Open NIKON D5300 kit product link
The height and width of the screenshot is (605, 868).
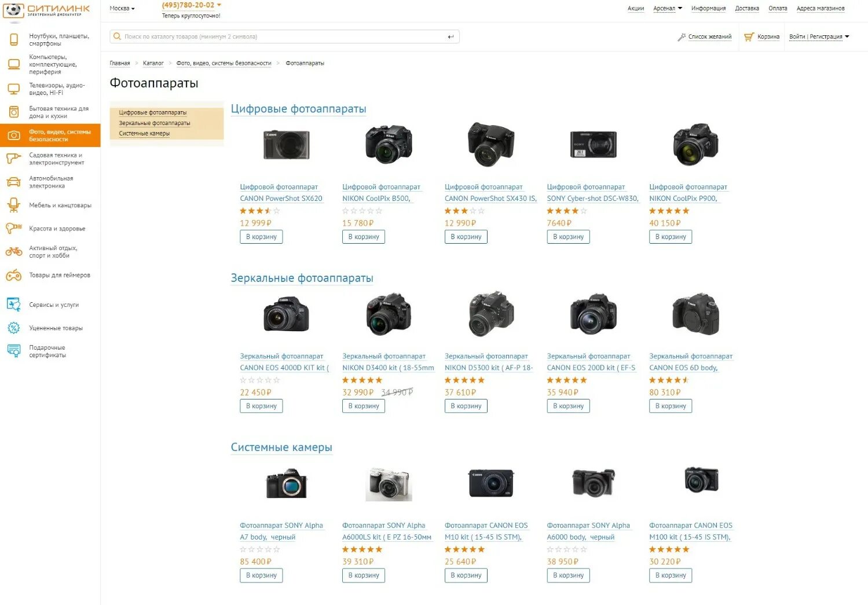click(489, 362)
